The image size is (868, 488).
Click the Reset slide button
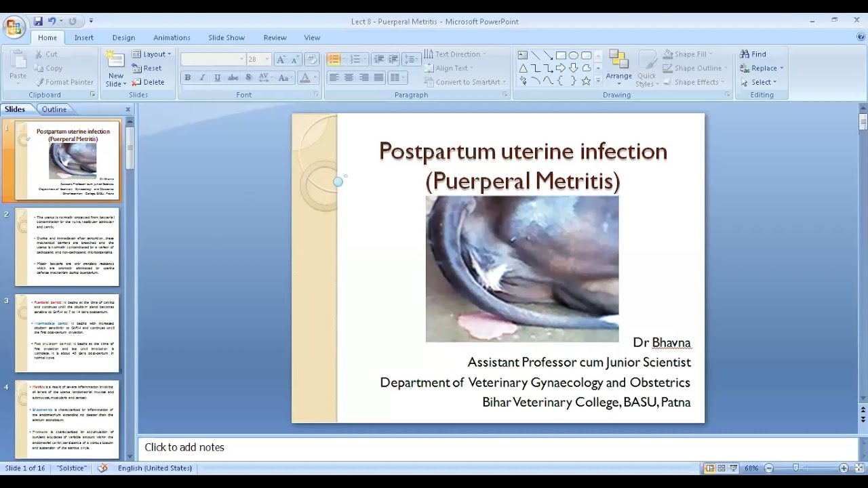[147, 68]
